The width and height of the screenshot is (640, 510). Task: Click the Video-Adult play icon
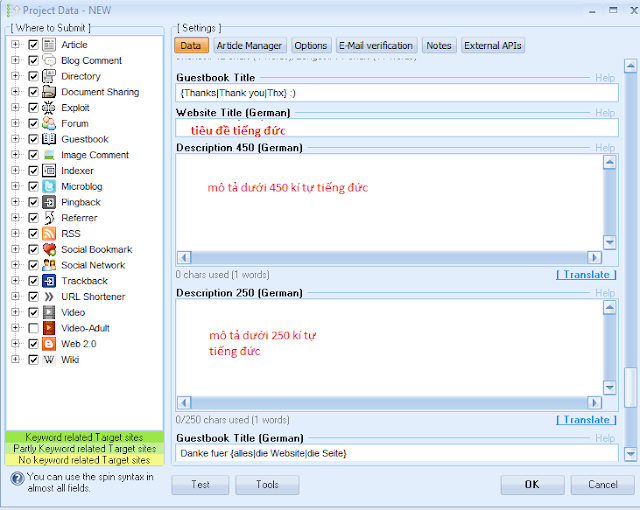[49, 328]
